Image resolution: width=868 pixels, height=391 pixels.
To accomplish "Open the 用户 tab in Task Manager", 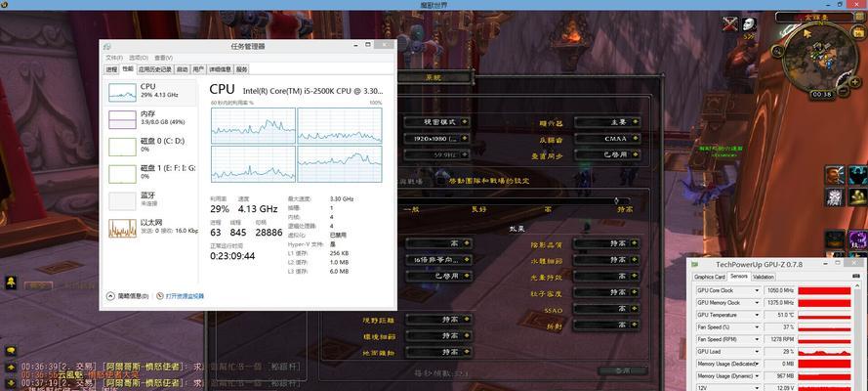I will 198,69.
